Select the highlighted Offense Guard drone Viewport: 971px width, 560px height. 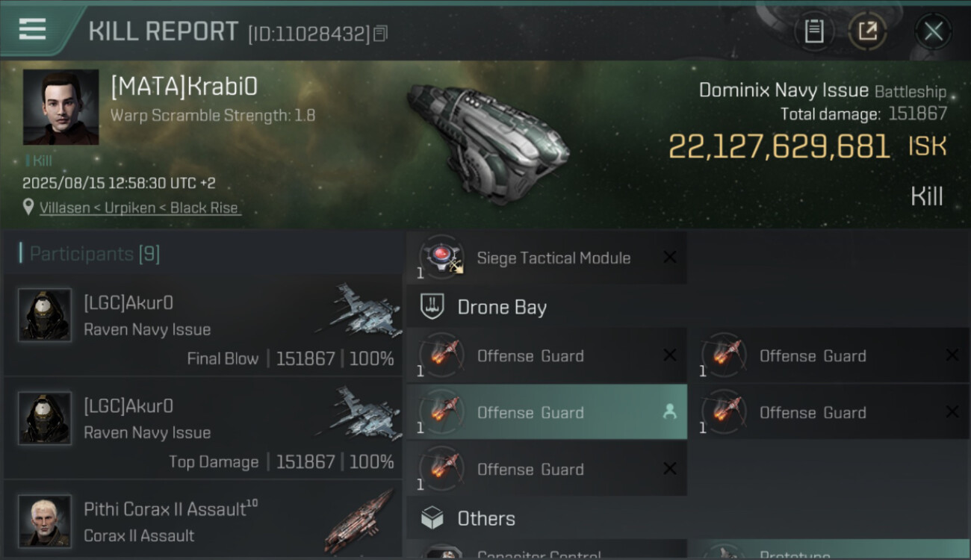click(x=547, y=412)
